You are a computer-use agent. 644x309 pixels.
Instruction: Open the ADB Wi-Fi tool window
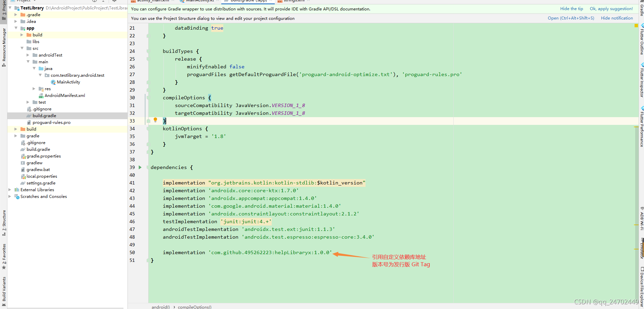click(641, 219)
